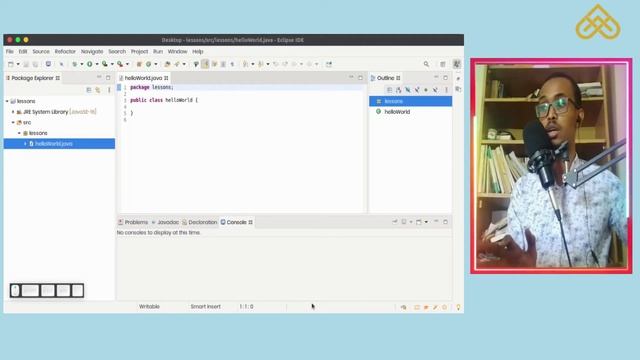The width and height of the screenshot is (640, 360).
Task: Click the New Java Class icon
Action: coord(149,64)
